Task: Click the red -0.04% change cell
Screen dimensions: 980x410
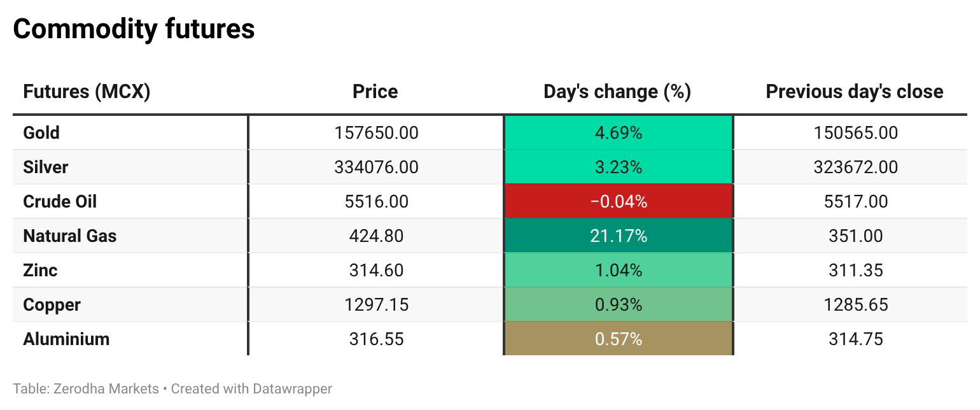Action: [x=618, y=202]
